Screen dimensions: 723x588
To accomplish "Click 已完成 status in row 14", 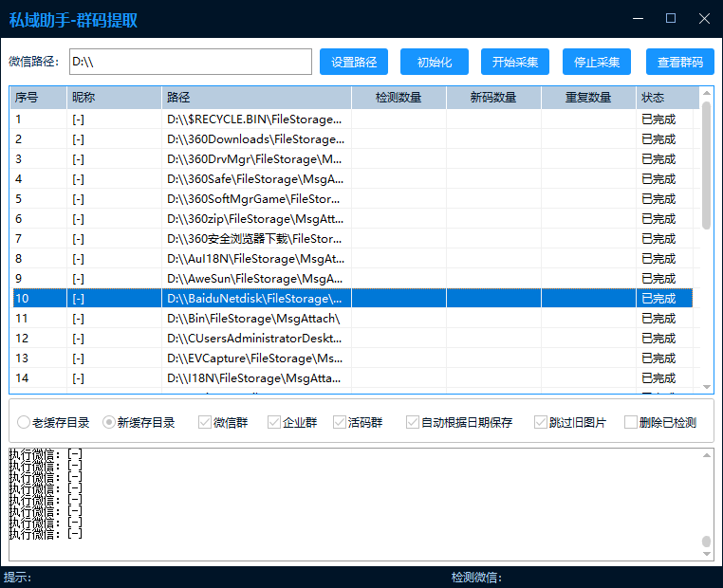I will pos(658,377).
